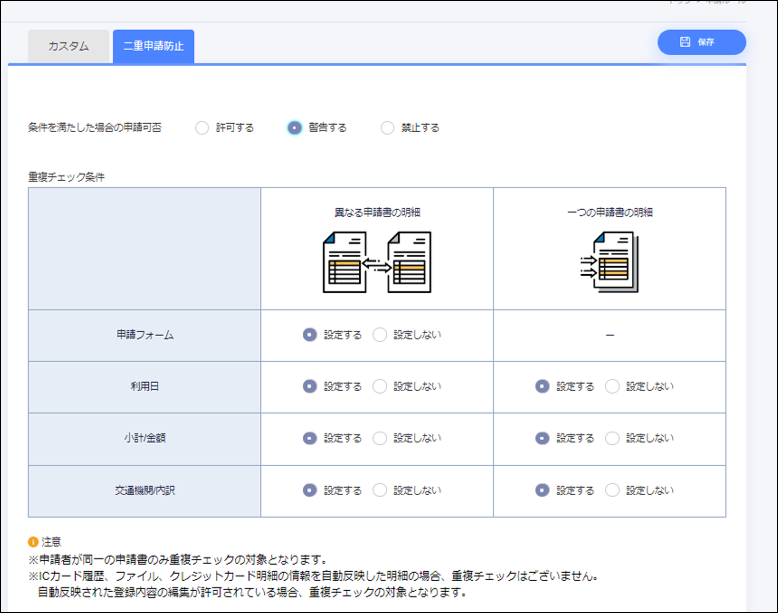The height and width of the screenshot is (613, 778).
Task: Click the 異なる申請書の明細 column header
Action: click(377, 212)
